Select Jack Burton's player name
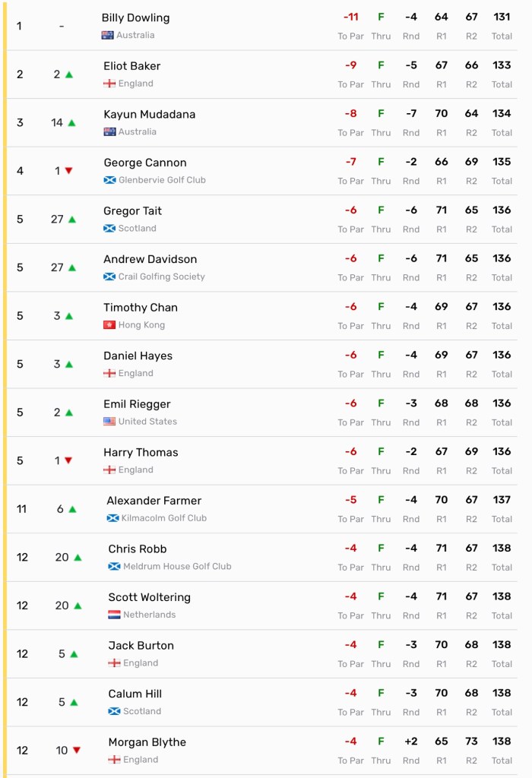 click(141, 646)
